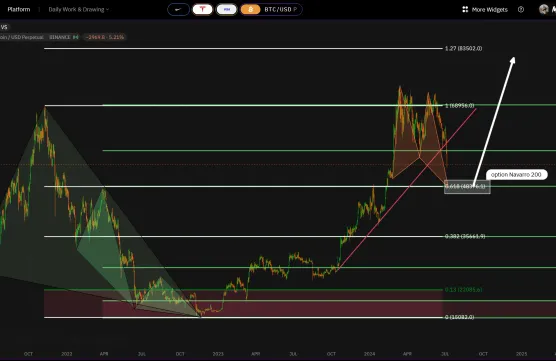Expand the Daily Work & Drawing dropdown
This screenshot has width=556, height=361.
78,10
